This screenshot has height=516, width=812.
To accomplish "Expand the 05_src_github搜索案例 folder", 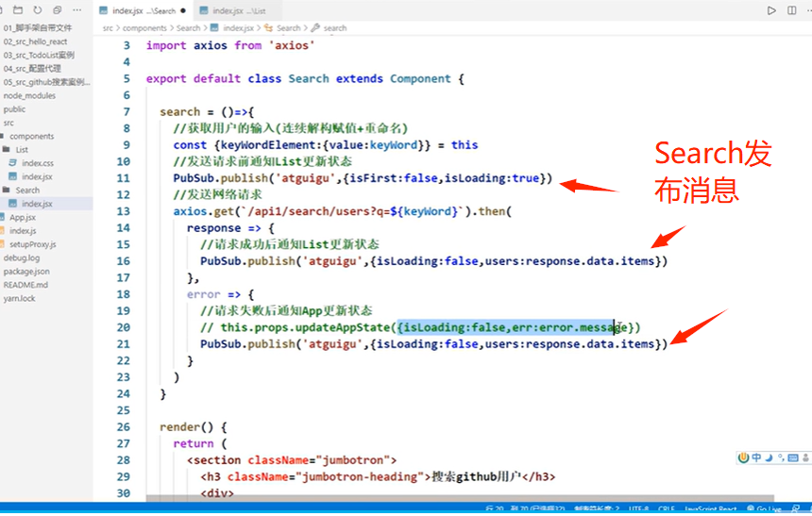I will (46, 82).
